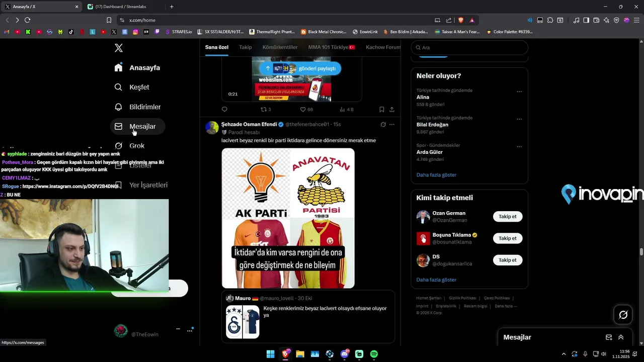This screenshot has width=644, height=362.
Task: Bookmark the video post
Action: click(382, 109)
